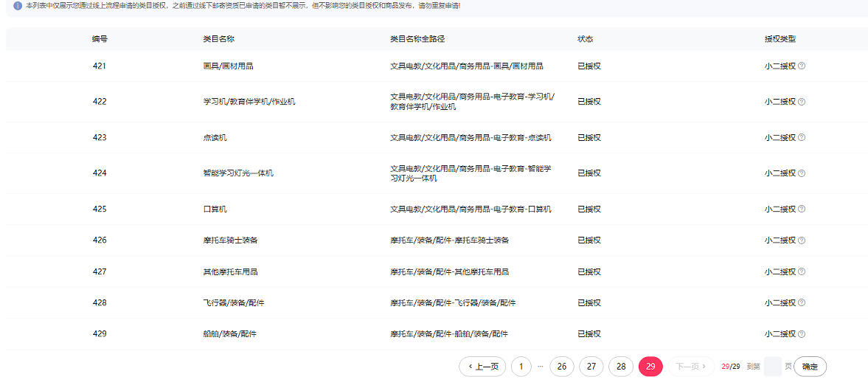Click help icon beside 小二授权 in row 424
The height and width of the screenshot is (388, 868).
tap(802, 173)
